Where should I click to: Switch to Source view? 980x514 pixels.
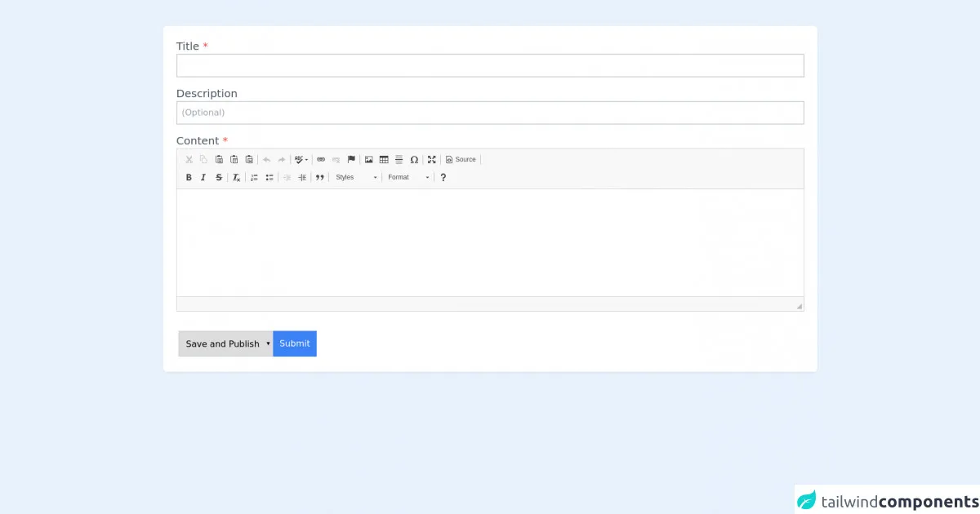(461, 160)
